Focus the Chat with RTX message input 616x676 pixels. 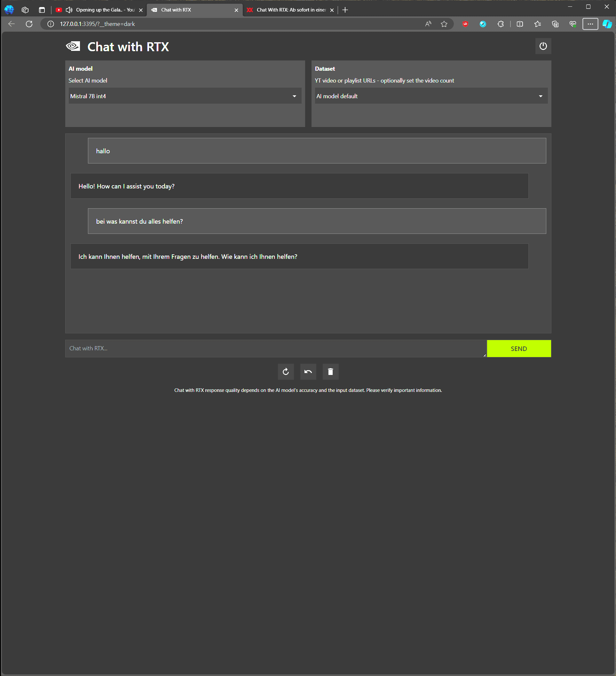[x=276, y=348]
